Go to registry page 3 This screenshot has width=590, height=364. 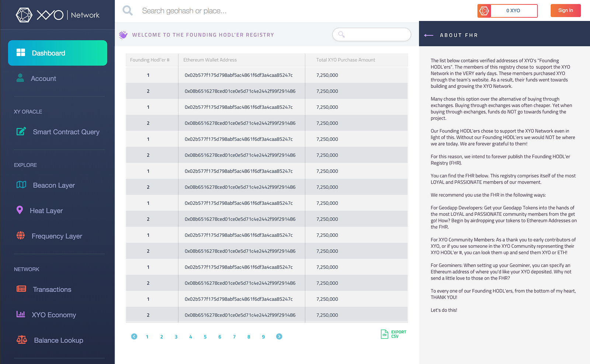[176, 337]
